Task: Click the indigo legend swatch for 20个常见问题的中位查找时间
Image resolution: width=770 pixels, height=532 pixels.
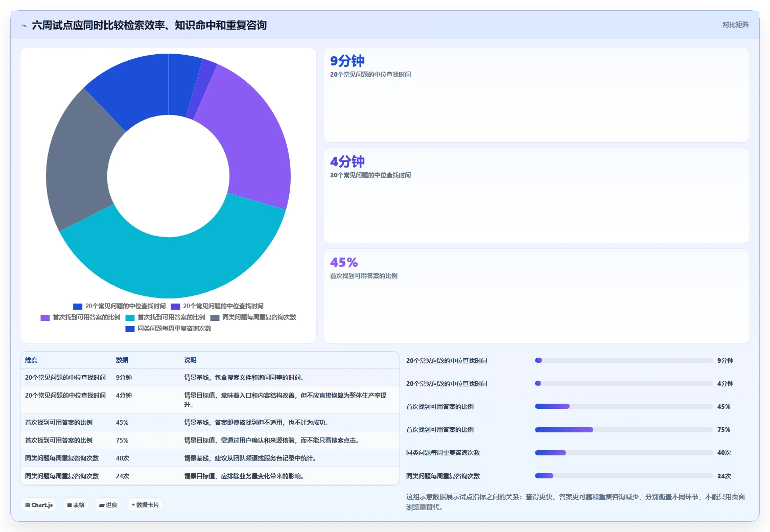Action: tap(175, 307)
